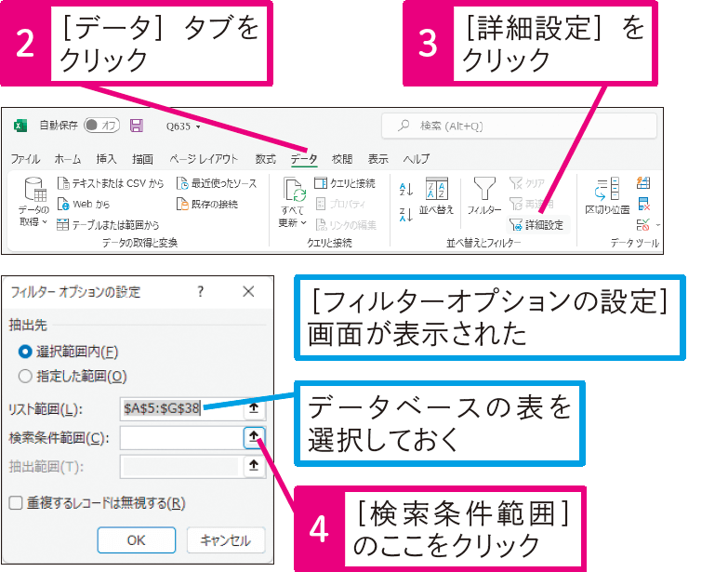The height and width of the screenshot is (572, 728).
Task: Click the Excel application icon
Action: (20, 126)
